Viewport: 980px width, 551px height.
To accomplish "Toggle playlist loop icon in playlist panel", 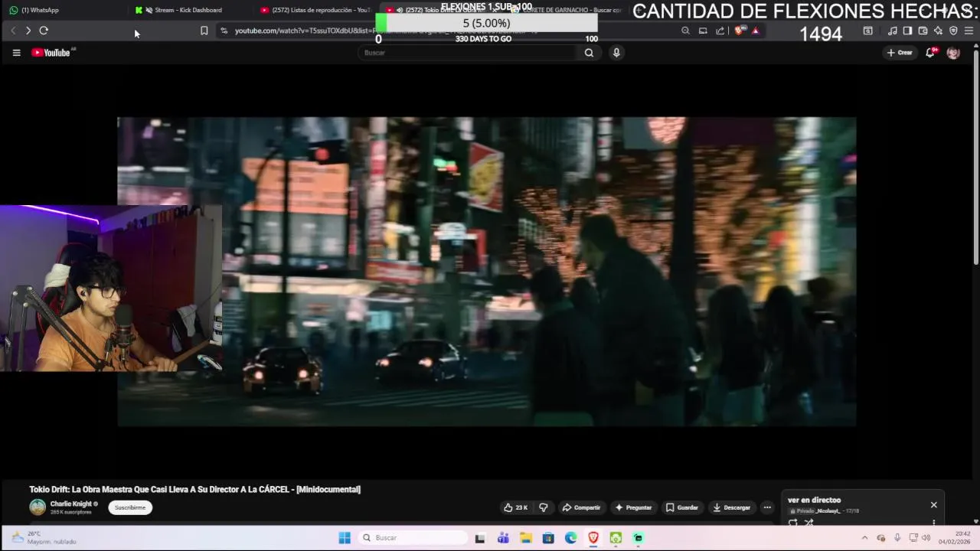I will [793, 523].
